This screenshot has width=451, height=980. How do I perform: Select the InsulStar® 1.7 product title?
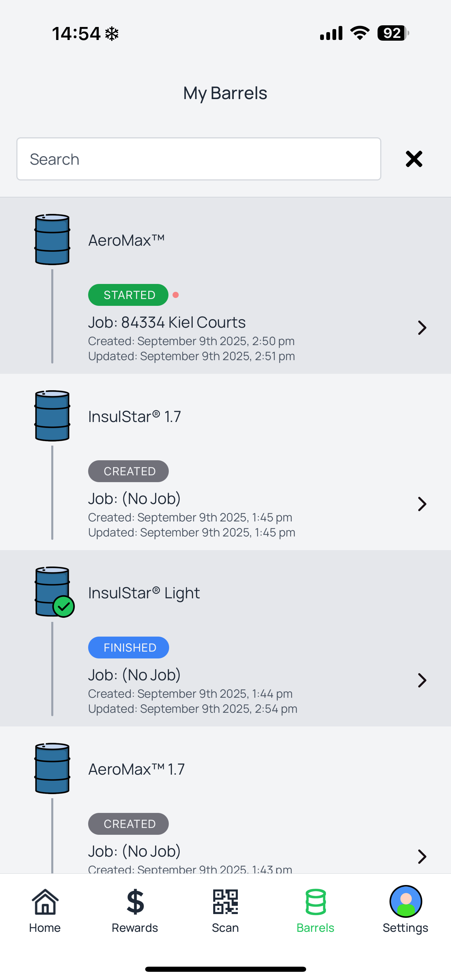pyautogui.click(x=135, y=417)
